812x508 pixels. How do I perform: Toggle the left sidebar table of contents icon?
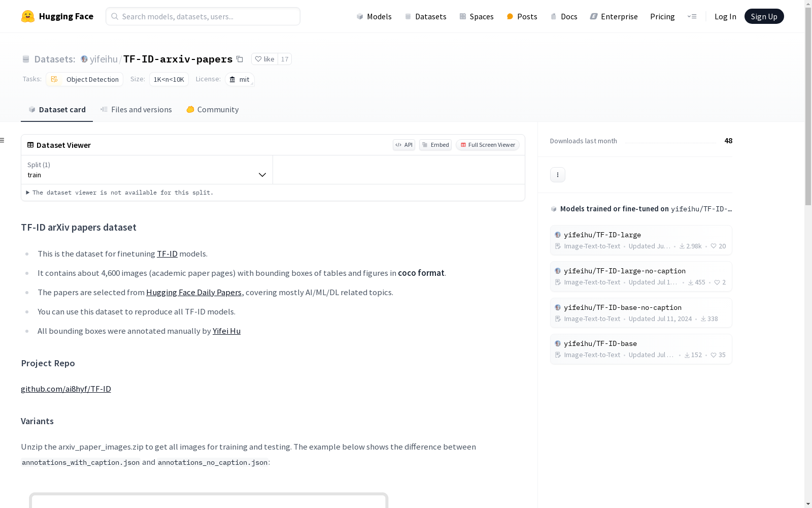(3, 140)
